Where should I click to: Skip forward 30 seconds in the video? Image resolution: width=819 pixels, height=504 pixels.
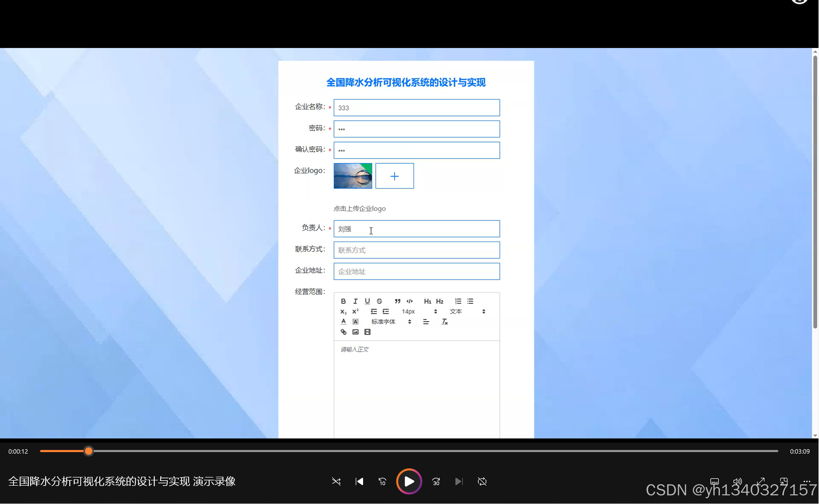pyautogui.click(x=436, y=481)
